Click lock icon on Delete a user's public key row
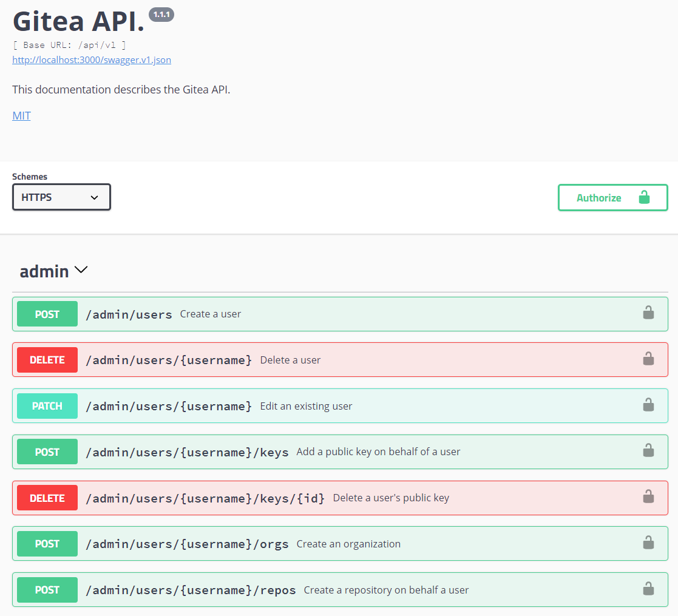Image resolution: width=678 pixels, height=616 pixels. pyautogui.click(x=648, y=496)
